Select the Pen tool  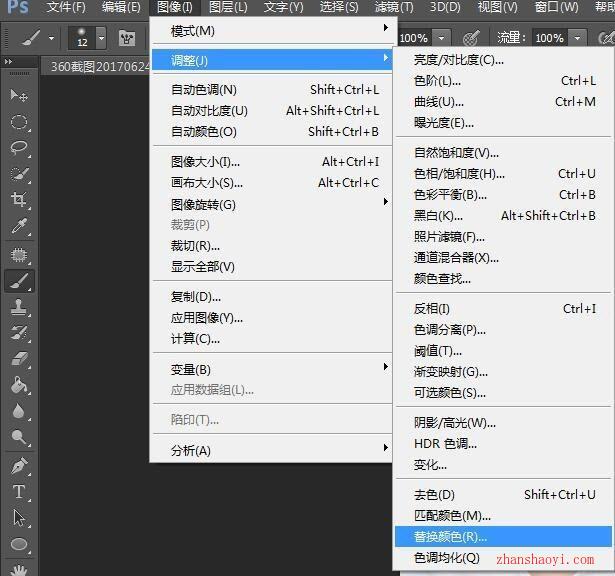19,466
